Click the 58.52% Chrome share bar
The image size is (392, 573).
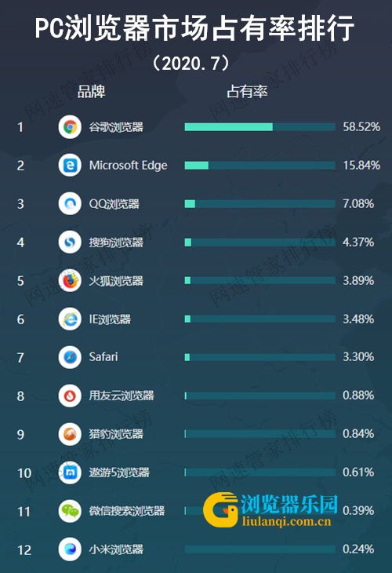260,127
